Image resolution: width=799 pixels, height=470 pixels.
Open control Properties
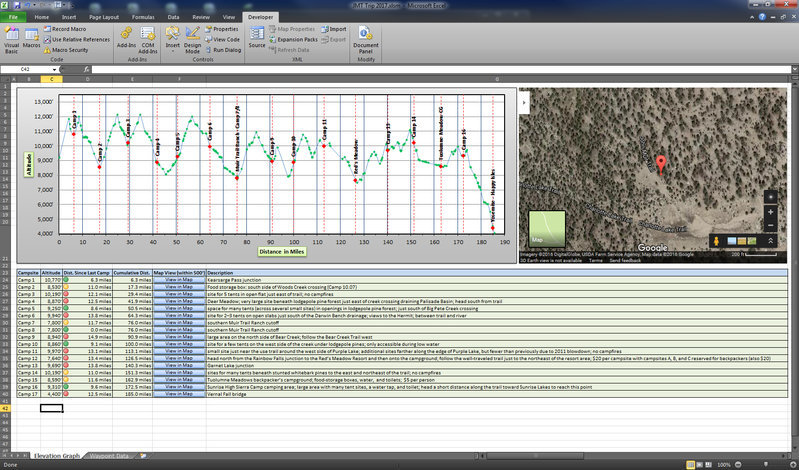coord(222,29)
